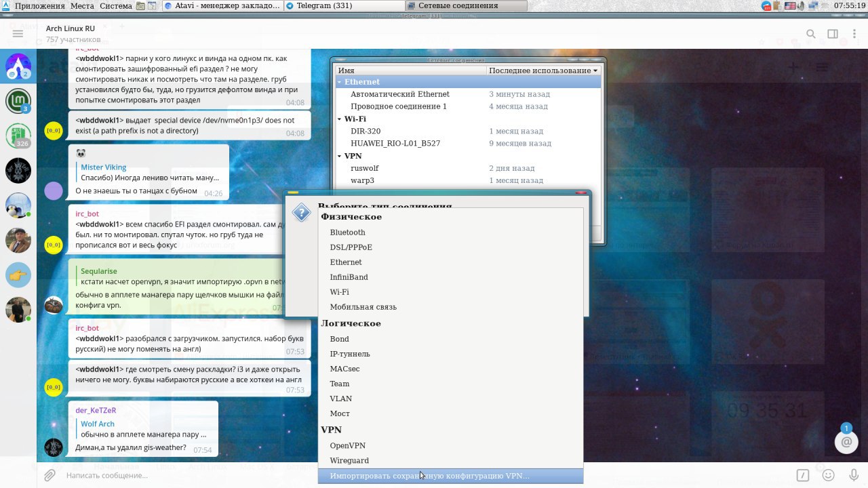Choose DSL/PPPoE connection type
This screenshot has height=488, width=868.
pos(450,247)
